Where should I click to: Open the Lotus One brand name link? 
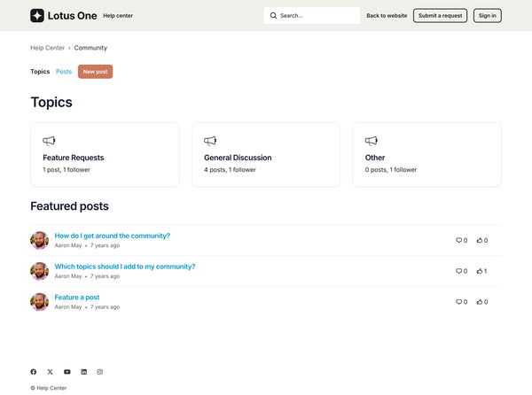73,16
